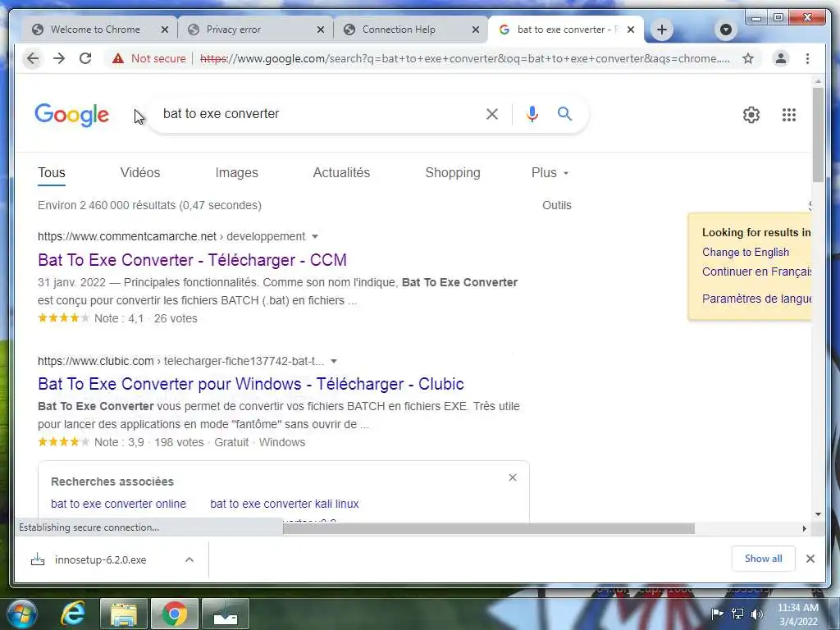Viewport: 840px width, 630px height.
Task: Start voice search with microphone icon
Action: [x=532, y=114]
